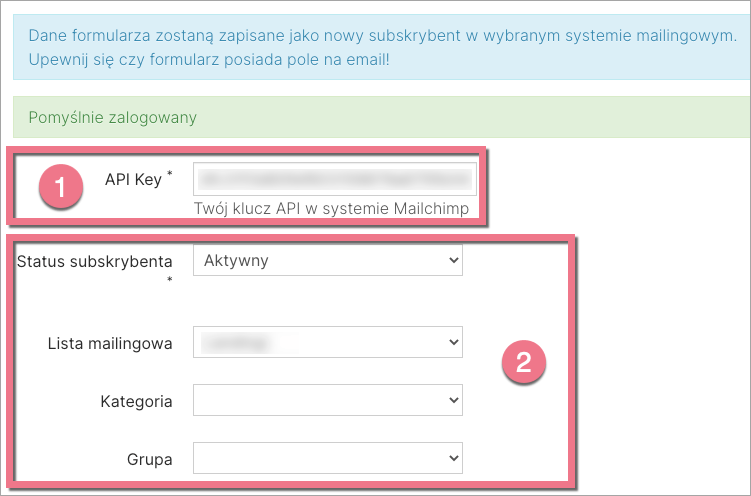Expand the Grupa dropdown
Image resolution: width=751 pixels, height=496 pixels.
pos(327,459)
